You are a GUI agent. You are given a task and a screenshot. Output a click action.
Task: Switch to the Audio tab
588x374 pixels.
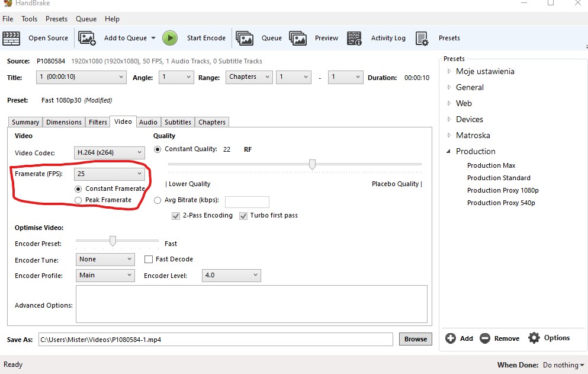pos(148,122)
